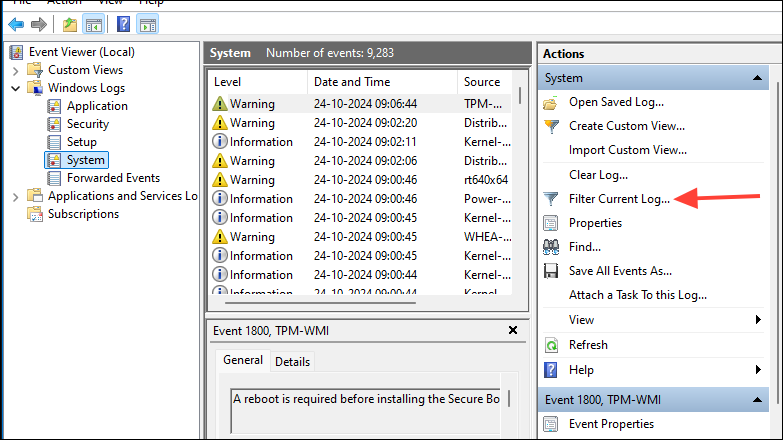Collapse the System actions section header
Image resolution: width=783 pixels, height=440 pixels.
[762, 78]
